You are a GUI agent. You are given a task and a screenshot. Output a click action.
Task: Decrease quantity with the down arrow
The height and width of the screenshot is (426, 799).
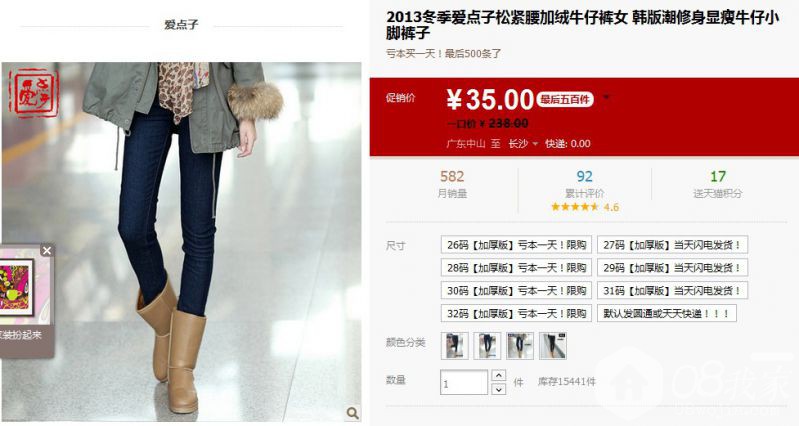498,389
